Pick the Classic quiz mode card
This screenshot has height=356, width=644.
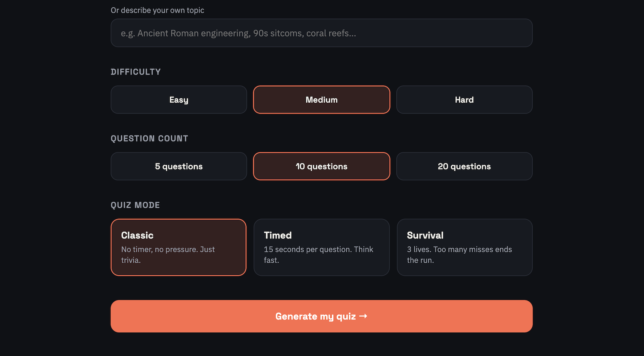(179, 247)
